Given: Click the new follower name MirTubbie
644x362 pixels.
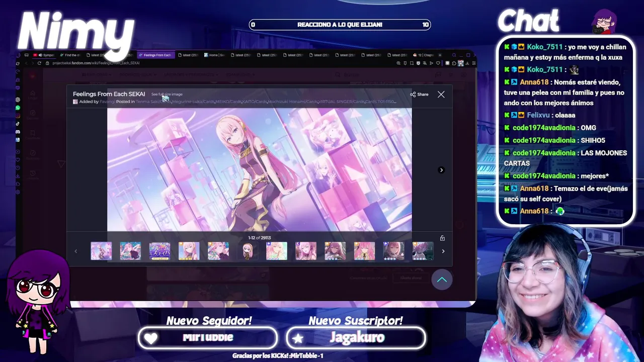Looking at the screenshot, I should pyautogui.click(x=208, y=337).
